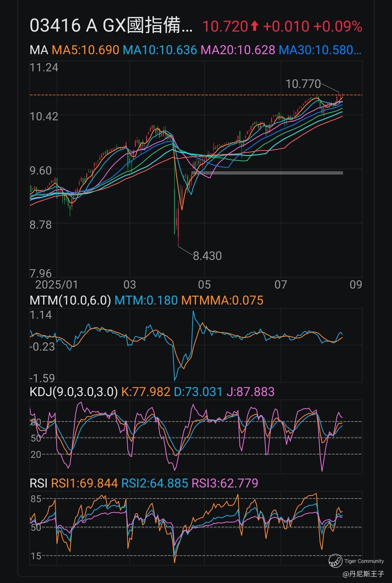Select the D:73.031 value

pos(198,392)
